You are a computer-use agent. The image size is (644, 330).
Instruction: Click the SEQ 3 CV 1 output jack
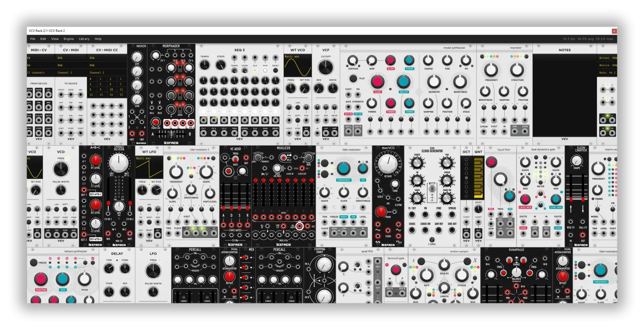(204, 133)
